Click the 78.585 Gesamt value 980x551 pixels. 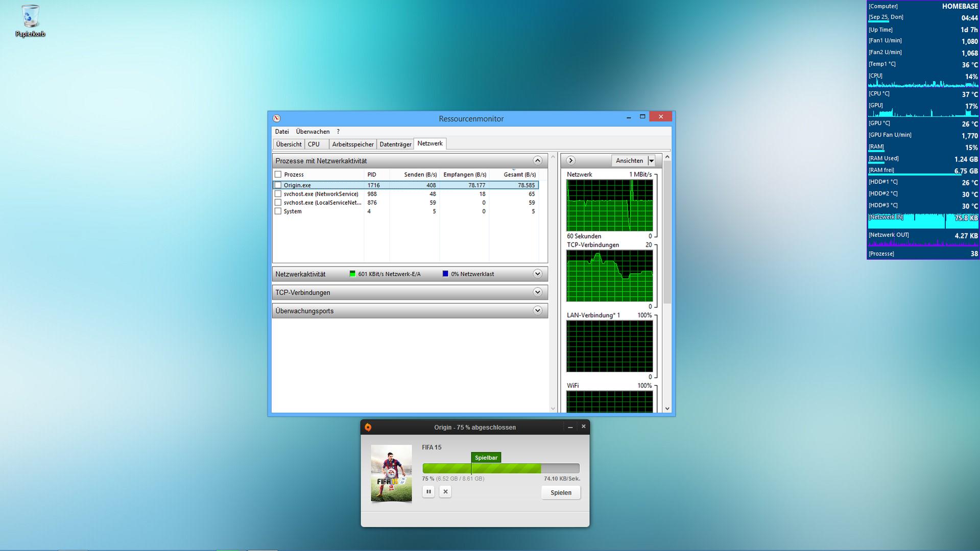pyautogui.click(x=527, y=185)
